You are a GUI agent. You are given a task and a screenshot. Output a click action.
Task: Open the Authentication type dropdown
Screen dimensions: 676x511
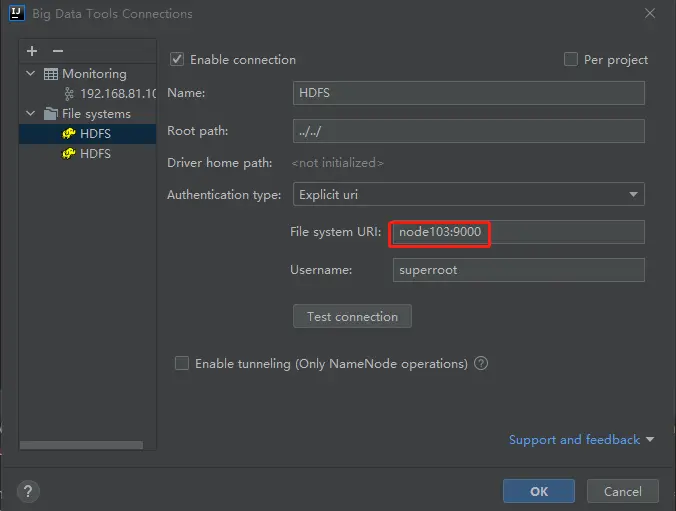pos(469,195)
